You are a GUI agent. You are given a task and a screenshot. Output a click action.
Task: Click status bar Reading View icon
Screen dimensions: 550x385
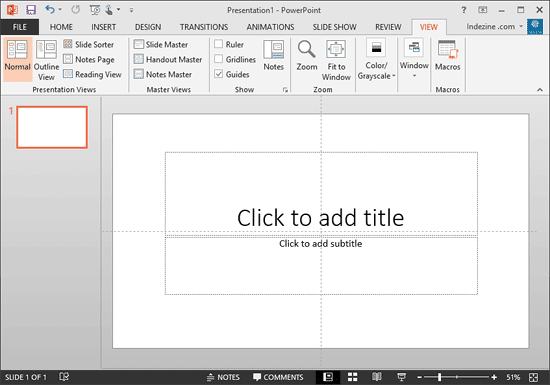click(377, 377)
